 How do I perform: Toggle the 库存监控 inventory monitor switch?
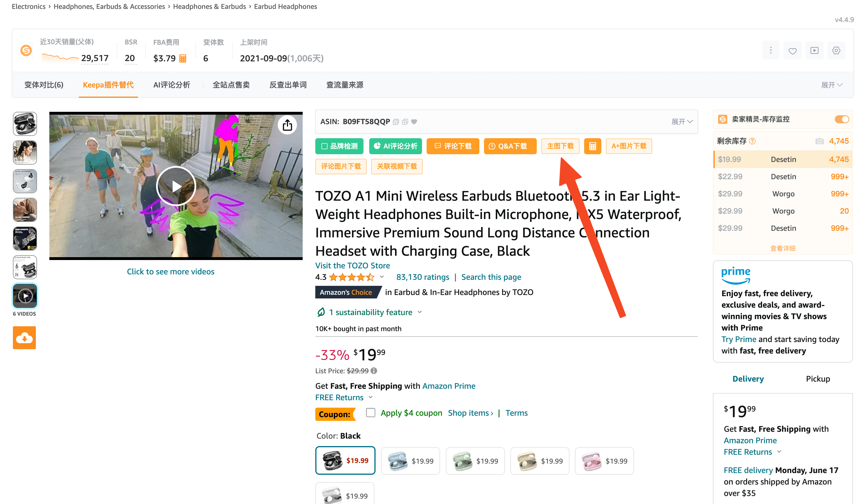pos(841,119)
